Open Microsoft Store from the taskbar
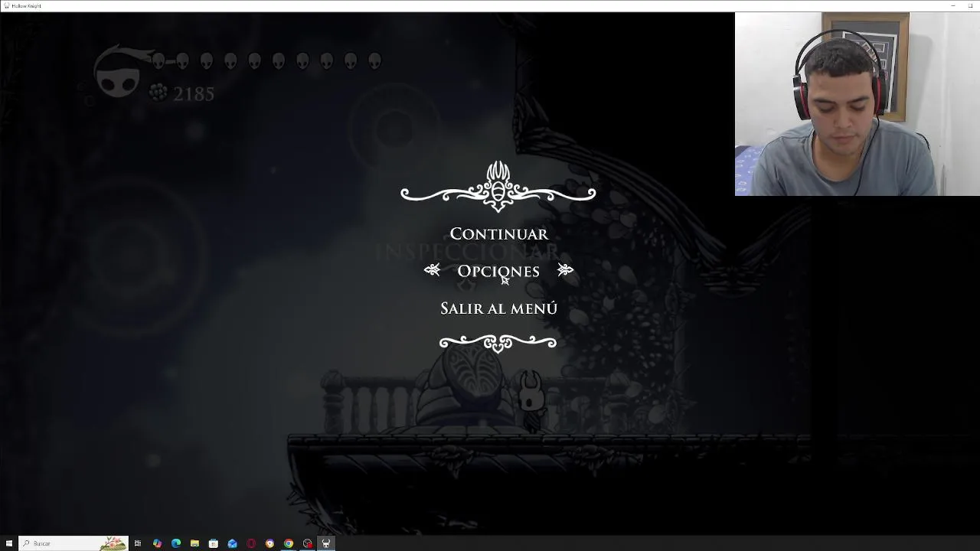Image resolution: width=980 pixels, height=551 pixels. 214,543
